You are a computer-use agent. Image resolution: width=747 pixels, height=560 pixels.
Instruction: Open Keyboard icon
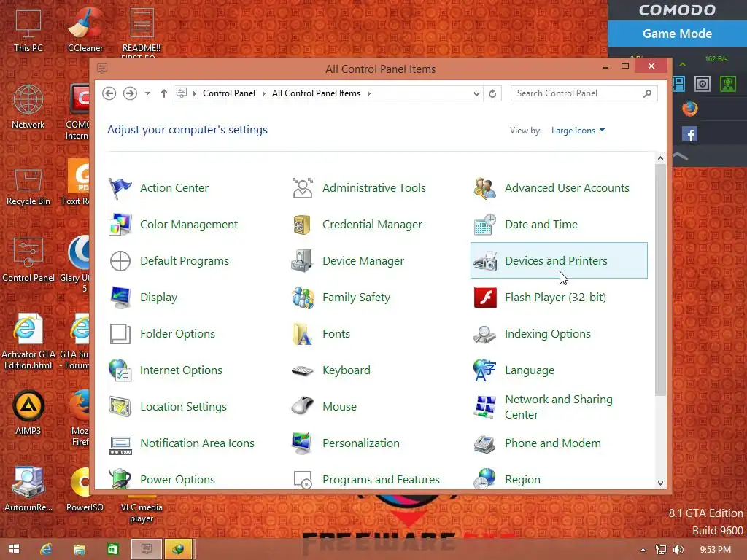303,370
